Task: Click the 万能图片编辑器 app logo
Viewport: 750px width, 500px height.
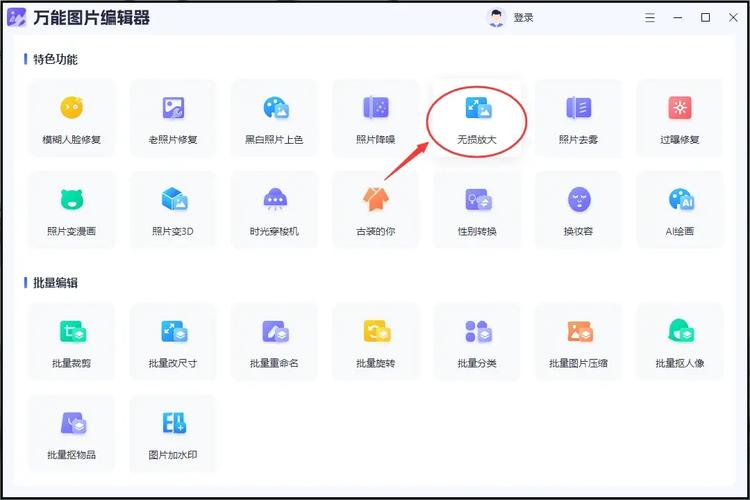Action: coord(17,18)
